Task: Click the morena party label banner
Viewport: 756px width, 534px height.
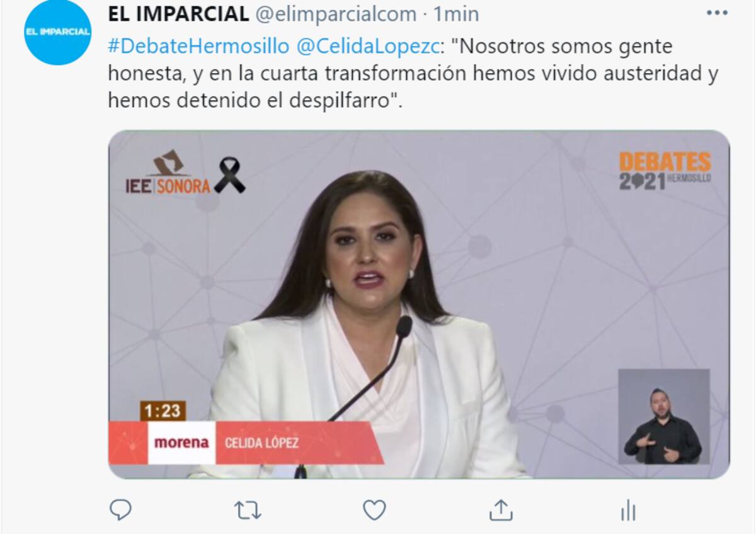Action: coord(181,443)
